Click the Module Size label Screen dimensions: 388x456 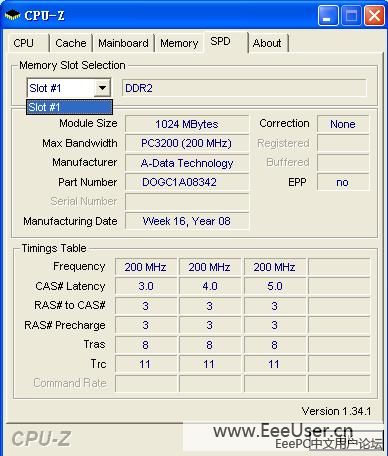(88, 123)
